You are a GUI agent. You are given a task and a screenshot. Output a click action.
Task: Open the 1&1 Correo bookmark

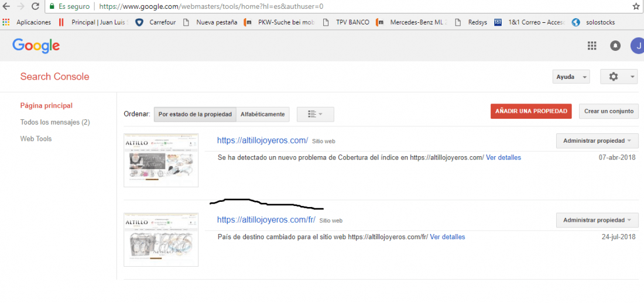point(530,22)
